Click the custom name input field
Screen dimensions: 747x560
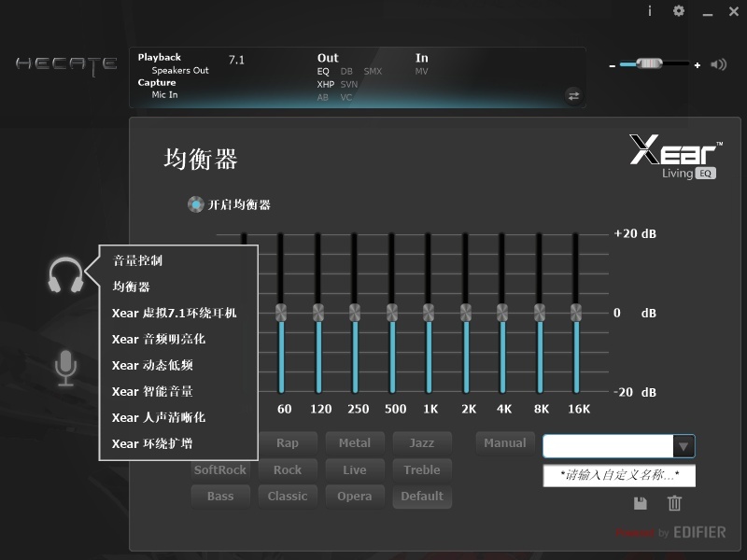(619, 475)
